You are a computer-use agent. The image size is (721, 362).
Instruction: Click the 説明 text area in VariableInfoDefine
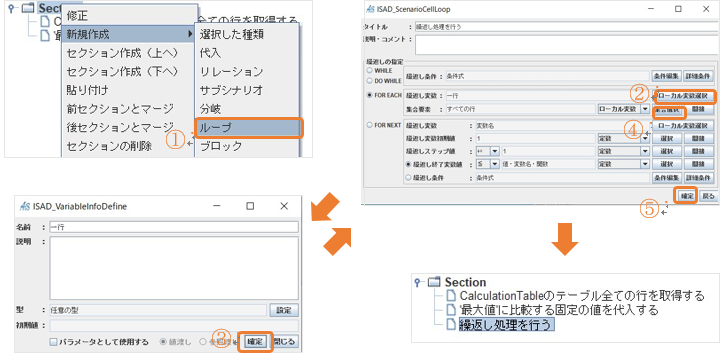[x=174, y=268]
